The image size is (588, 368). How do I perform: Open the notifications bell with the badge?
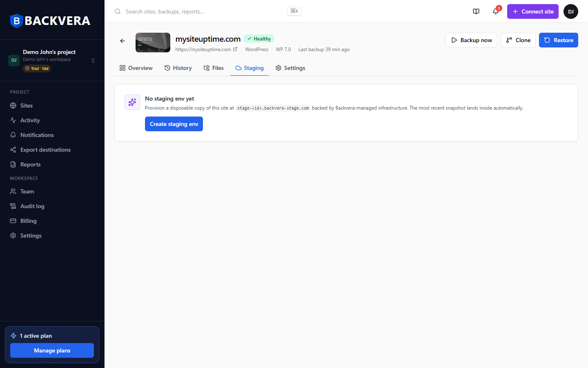[496, 11]
